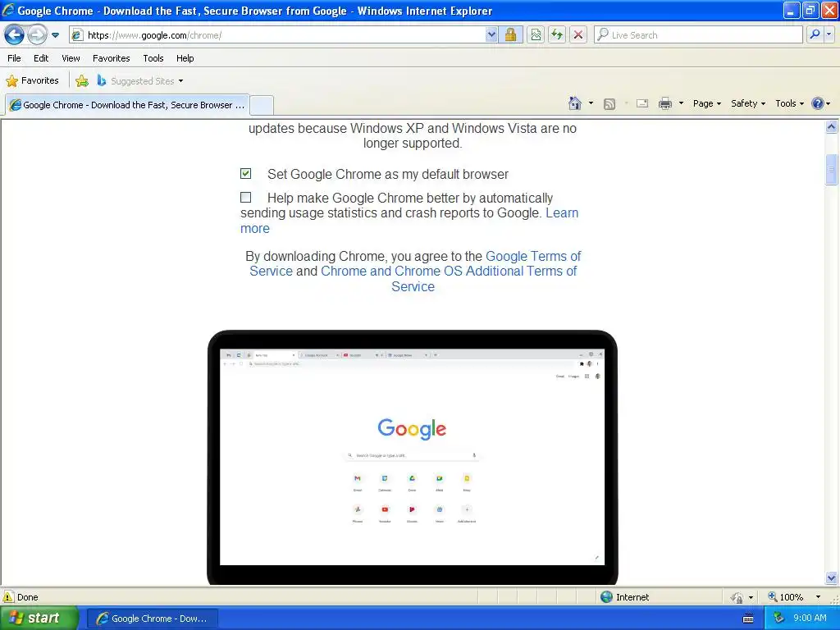840x630 pixels.
Task: Click the Read Mail icon
Action: coord(642,103)
